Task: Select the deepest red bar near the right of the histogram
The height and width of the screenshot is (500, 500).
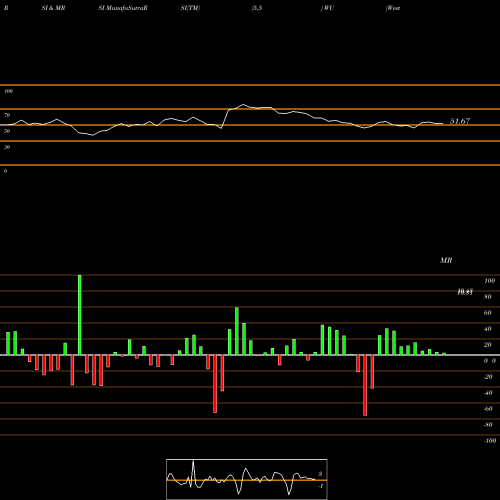Action: [x=365, y=385]
